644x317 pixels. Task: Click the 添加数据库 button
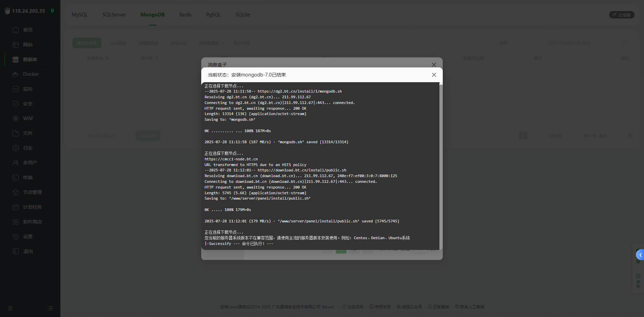coord(87,43)
